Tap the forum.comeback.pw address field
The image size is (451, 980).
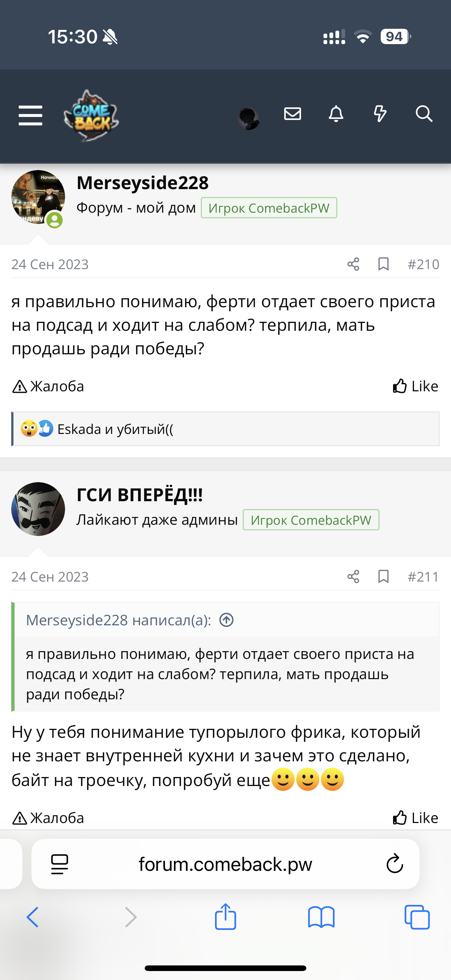coord(225,865)
